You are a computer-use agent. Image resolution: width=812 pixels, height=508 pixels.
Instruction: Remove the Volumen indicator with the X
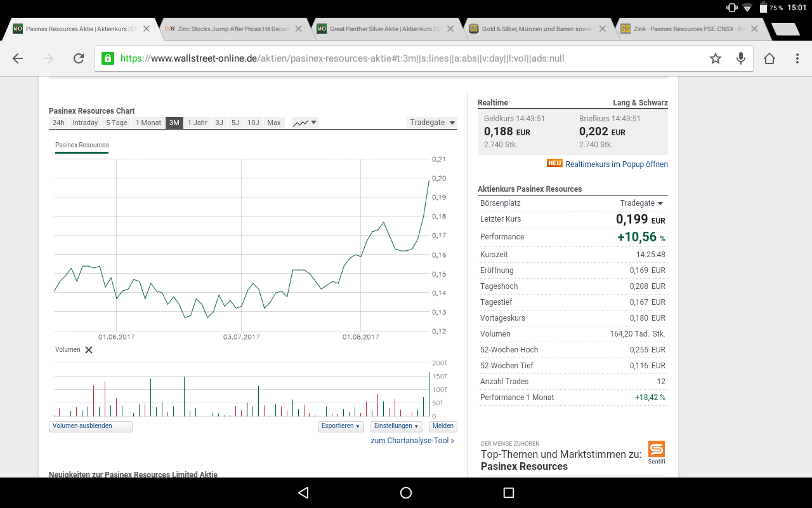tap(89, 350)
